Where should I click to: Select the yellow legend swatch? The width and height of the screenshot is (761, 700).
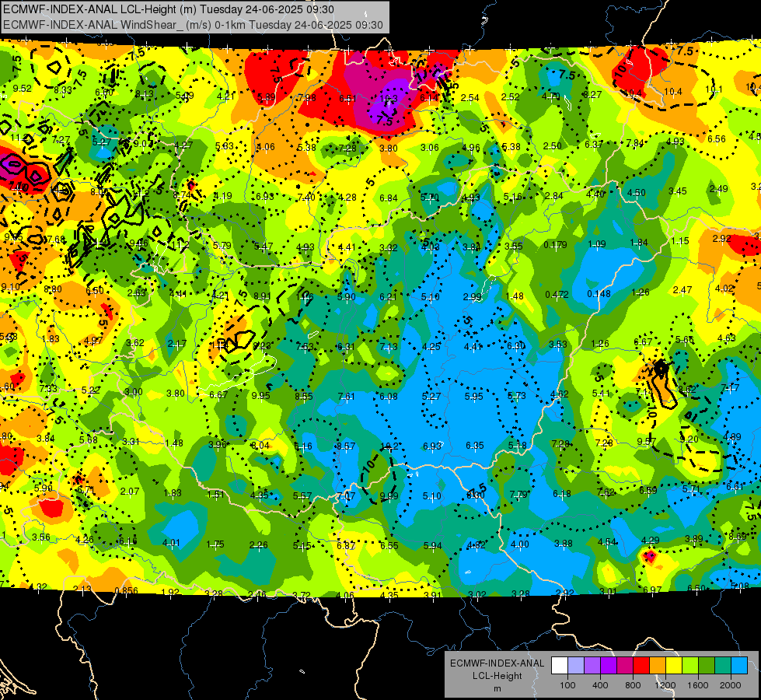pyautogui.click(x=674, y=666)
